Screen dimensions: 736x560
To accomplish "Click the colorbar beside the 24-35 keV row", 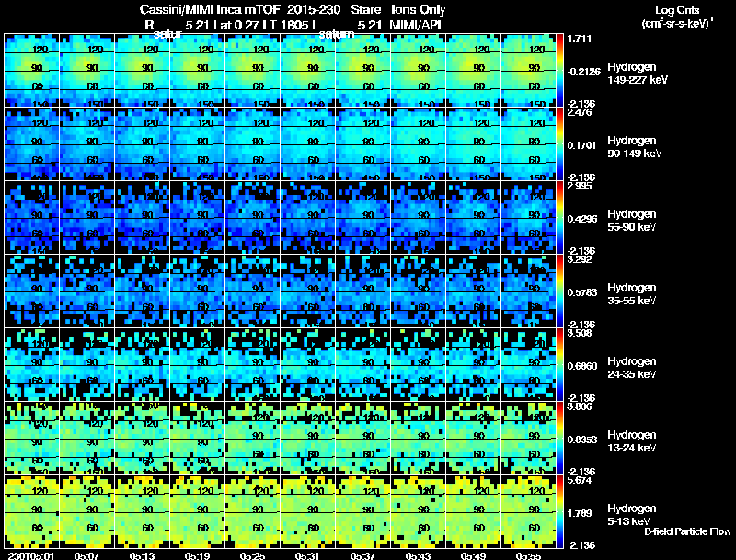I will (559, 365).
